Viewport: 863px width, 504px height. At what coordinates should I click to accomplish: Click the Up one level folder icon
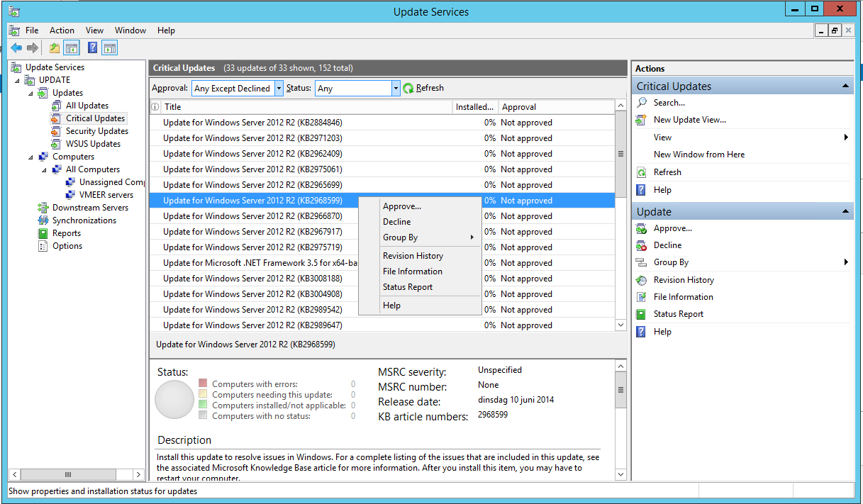point(55,48)
